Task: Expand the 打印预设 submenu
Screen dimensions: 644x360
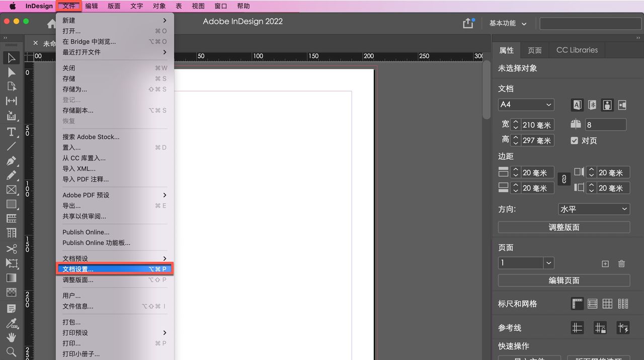Action: click(115, 332)
